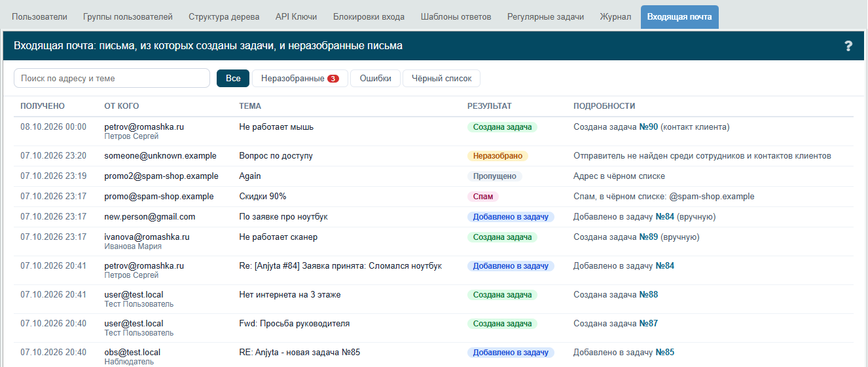The height and width of the screenshot is (367, 868).
Task: Open the API Ключи tab
Action: [x=296, y=17]
